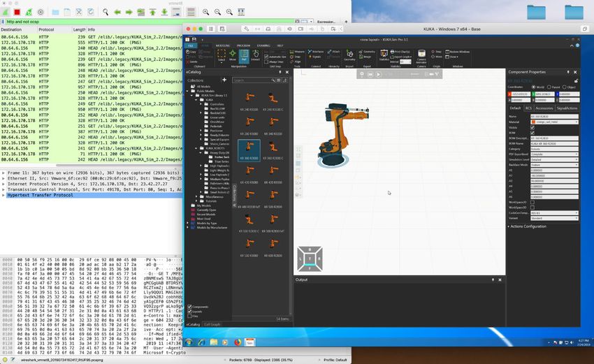This screenshot has width=594, height=364.
Task: Switch to Cell Graph bottom tab
Action: [x=212, y=324]
